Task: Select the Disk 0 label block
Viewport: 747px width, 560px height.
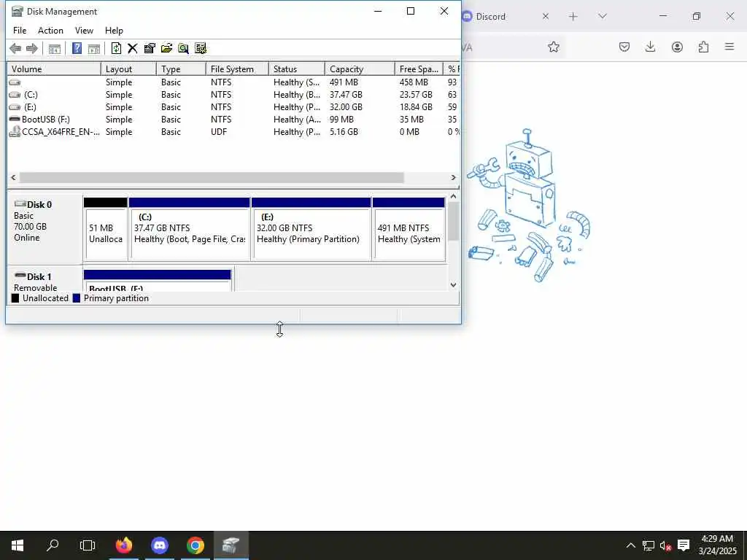Action: click(44, 228)
